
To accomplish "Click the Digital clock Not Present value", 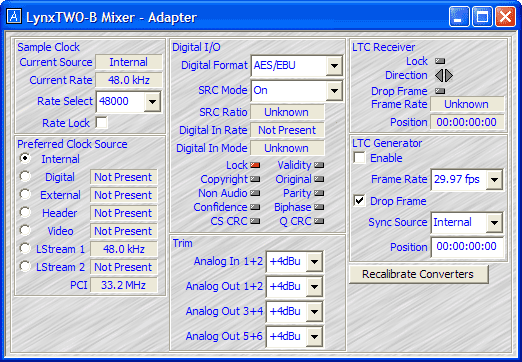I will [x=124, y=177].
